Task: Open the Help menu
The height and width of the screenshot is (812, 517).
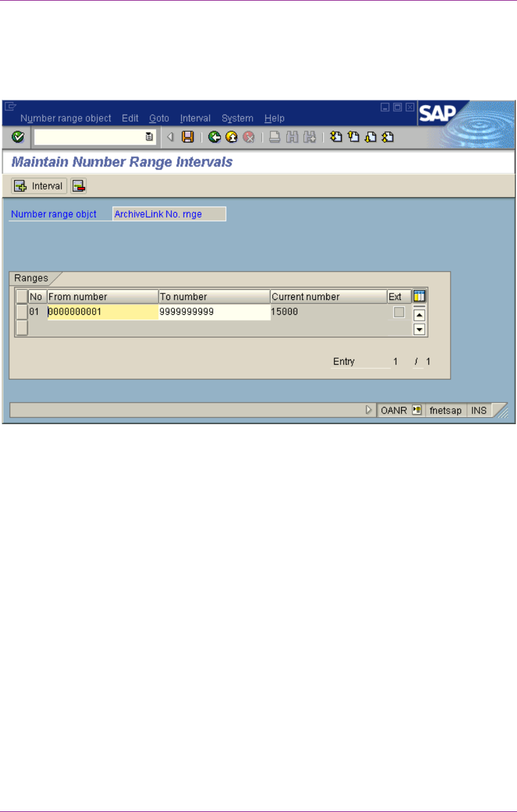Action: point(275,118)
